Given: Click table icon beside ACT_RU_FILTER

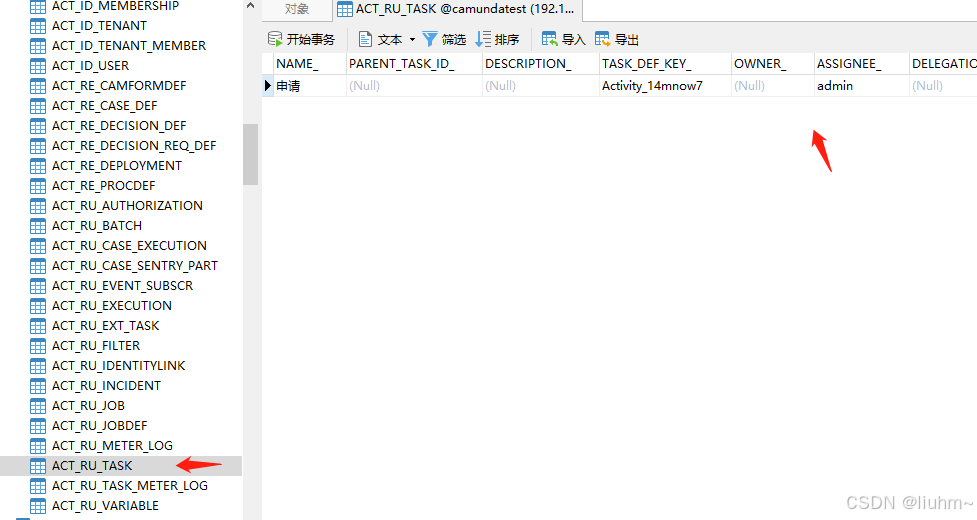Looking at the screenshot, I should tap(38, 346).
